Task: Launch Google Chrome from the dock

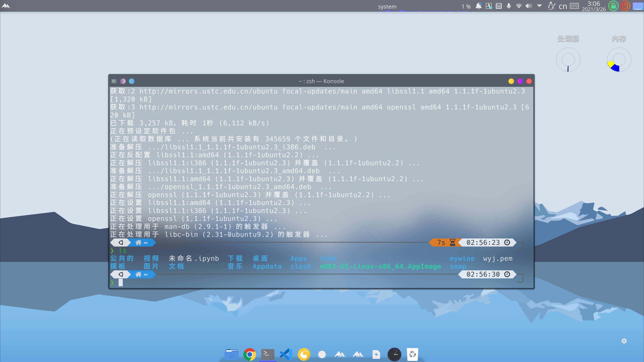Action: click(x=250, y=354)
